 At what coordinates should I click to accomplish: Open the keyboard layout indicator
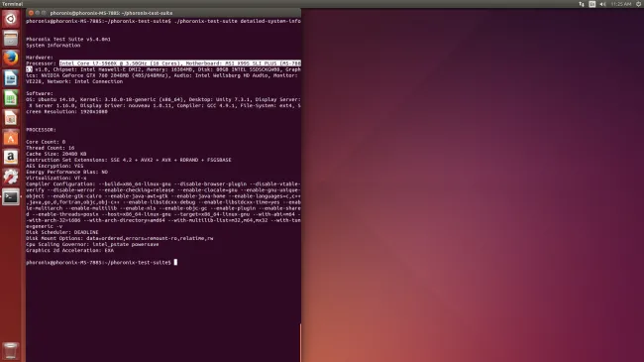[x=591, y=4]
